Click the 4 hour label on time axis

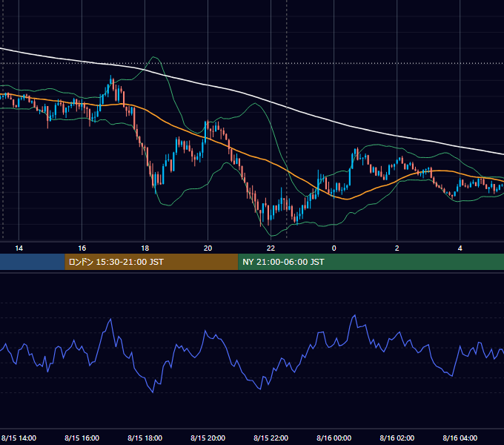[x=460, y=248]
